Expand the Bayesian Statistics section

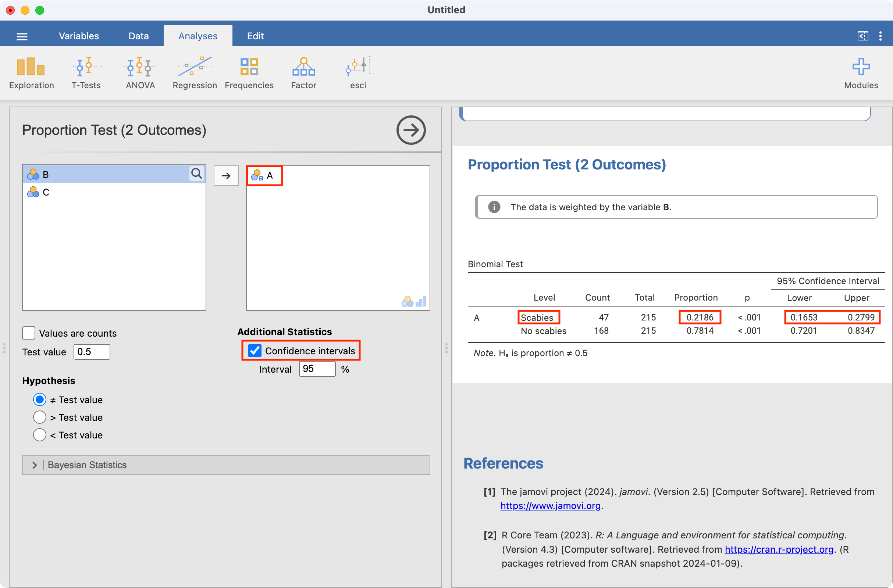click(35, 465)
